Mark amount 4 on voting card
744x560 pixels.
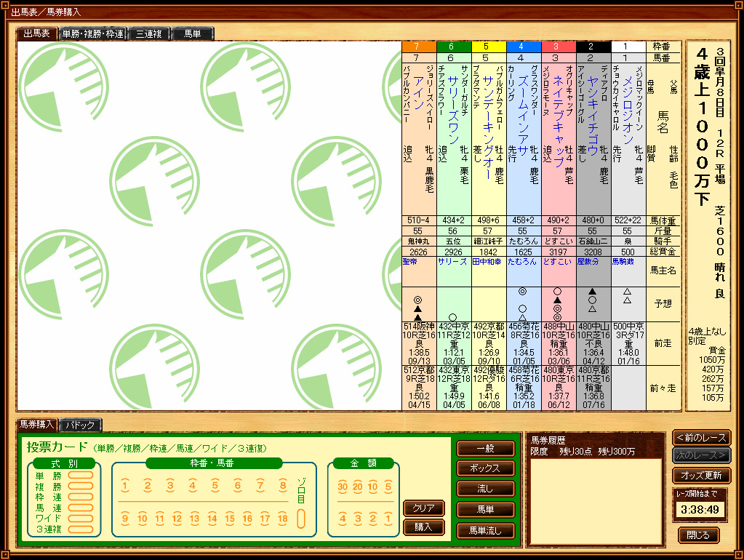tap(343, 519)
